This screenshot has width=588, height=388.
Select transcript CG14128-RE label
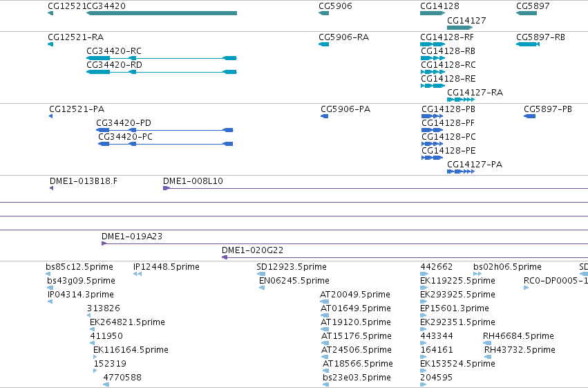click(448, 79)
